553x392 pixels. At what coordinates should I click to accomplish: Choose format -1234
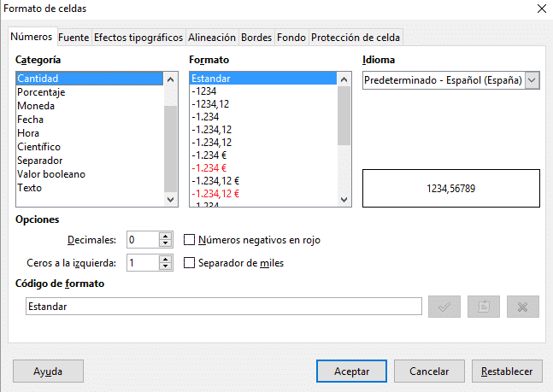[263, 91]
